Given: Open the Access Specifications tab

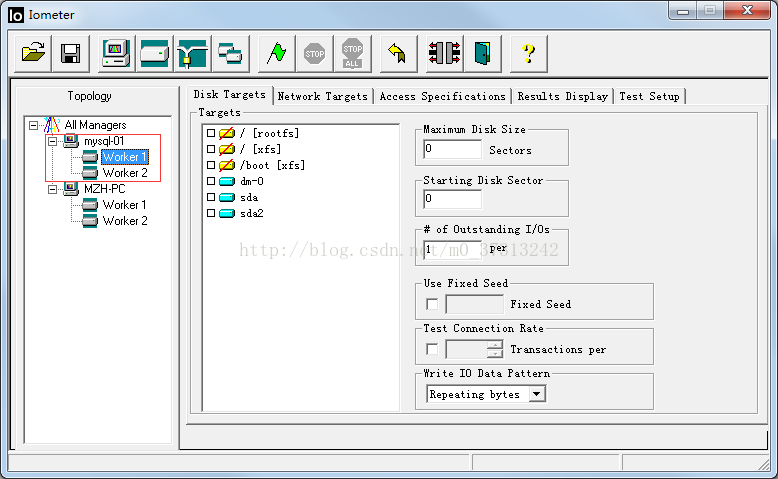Looking at the screenshot, I should point(442,96).
